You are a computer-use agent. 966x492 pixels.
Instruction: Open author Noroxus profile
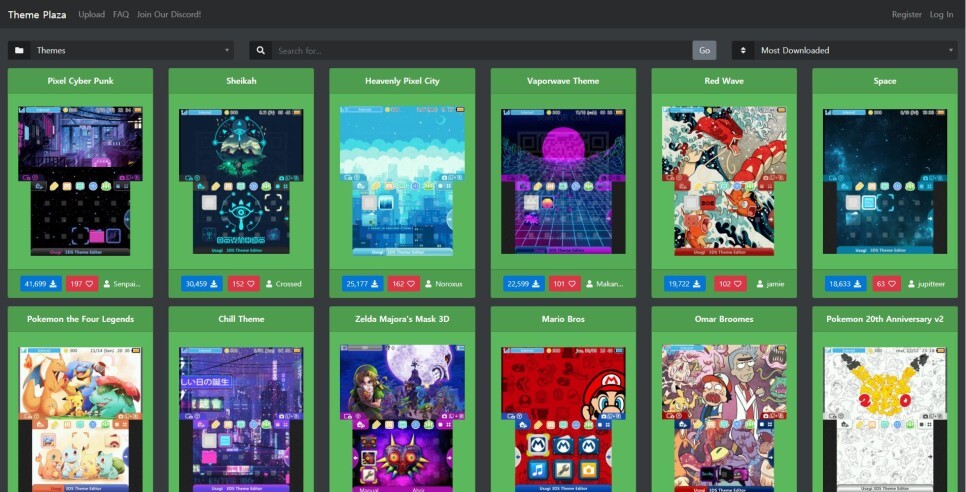click(444, 284)
